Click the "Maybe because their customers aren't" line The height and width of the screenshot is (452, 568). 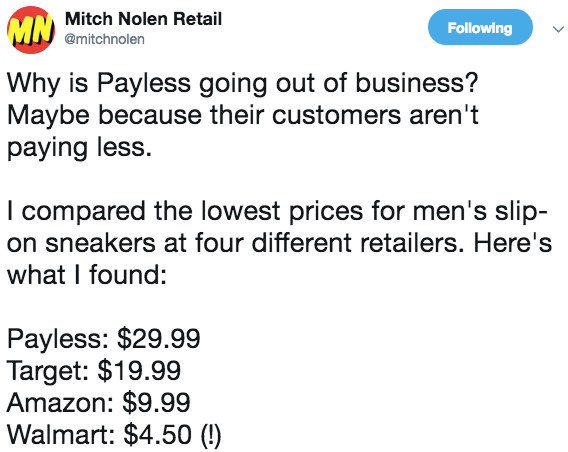tap(243, 115)
